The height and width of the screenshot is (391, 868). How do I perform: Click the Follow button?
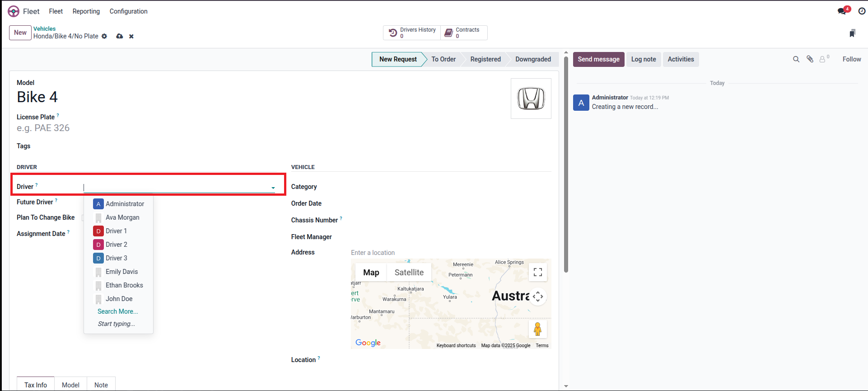(852, 59)
